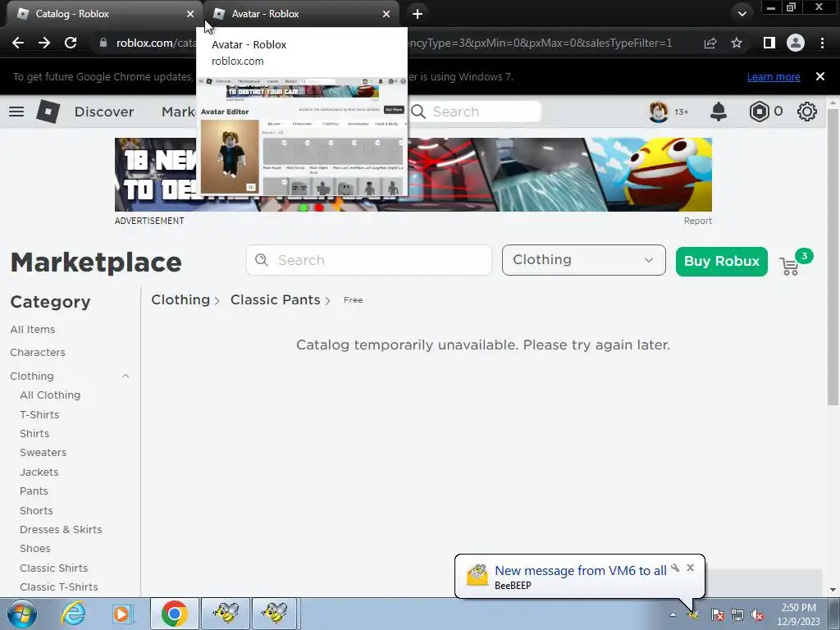Screen dimensions: 840x630
Task: Open the settings gear icon
Action: pos(807,112)
